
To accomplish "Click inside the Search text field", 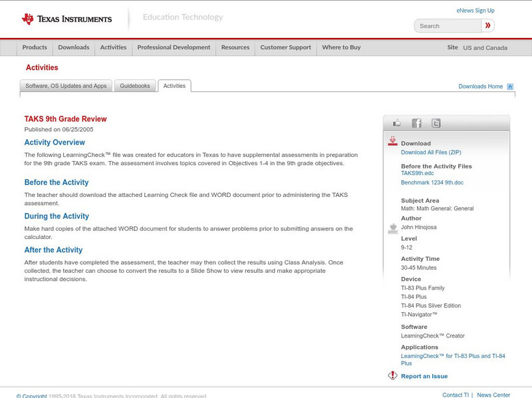I will (449, 26).
